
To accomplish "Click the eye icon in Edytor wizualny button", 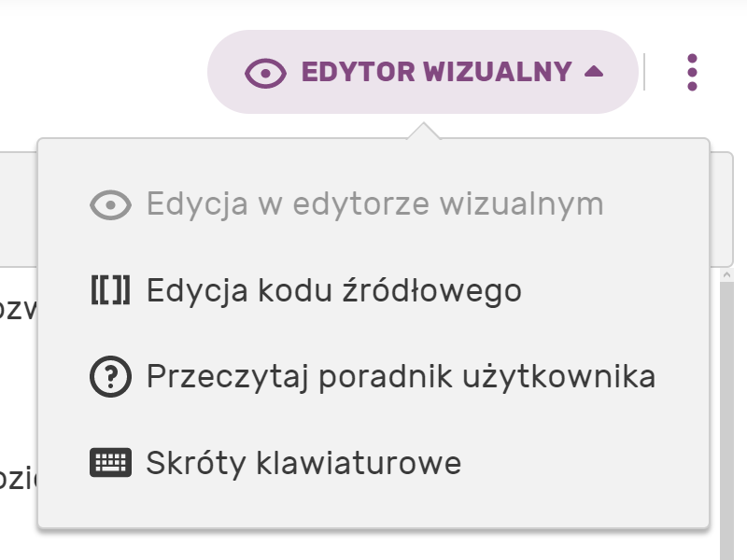I will click(265, 73).
